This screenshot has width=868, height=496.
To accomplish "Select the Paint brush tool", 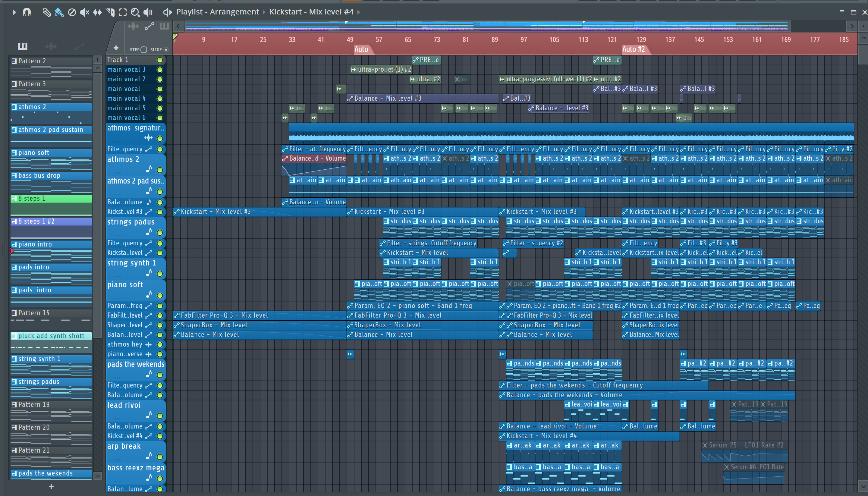I will [59, 12].
